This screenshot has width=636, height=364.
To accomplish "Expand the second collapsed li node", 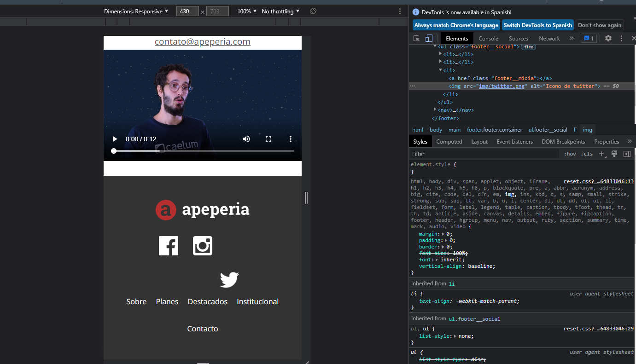I will 441,62.
